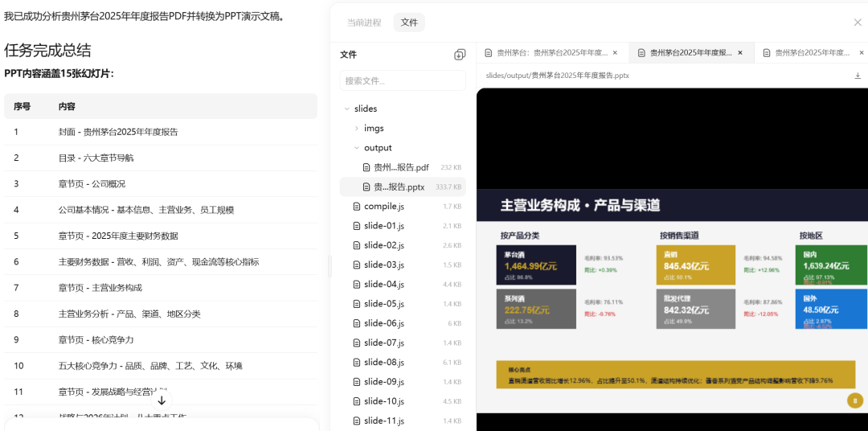
Task: Open slide-03.js in the file tree
Action: [403, 265]
